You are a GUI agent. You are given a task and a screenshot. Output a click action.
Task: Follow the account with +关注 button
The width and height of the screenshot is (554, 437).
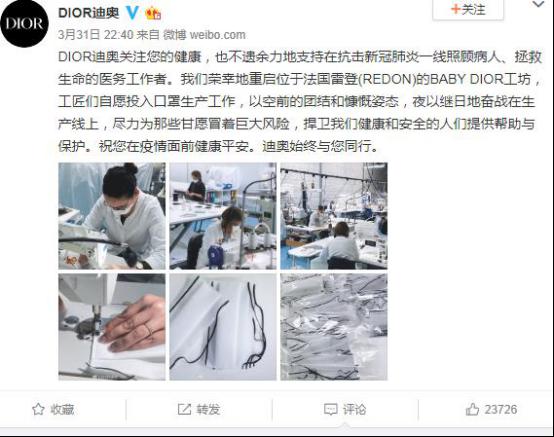click(x=468, y=10)
